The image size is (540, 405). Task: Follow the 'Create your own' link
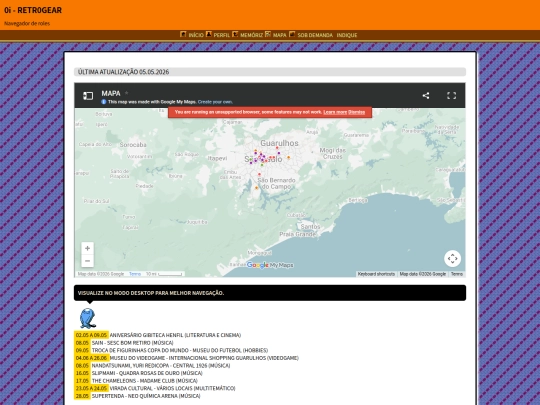click(215, 102)
